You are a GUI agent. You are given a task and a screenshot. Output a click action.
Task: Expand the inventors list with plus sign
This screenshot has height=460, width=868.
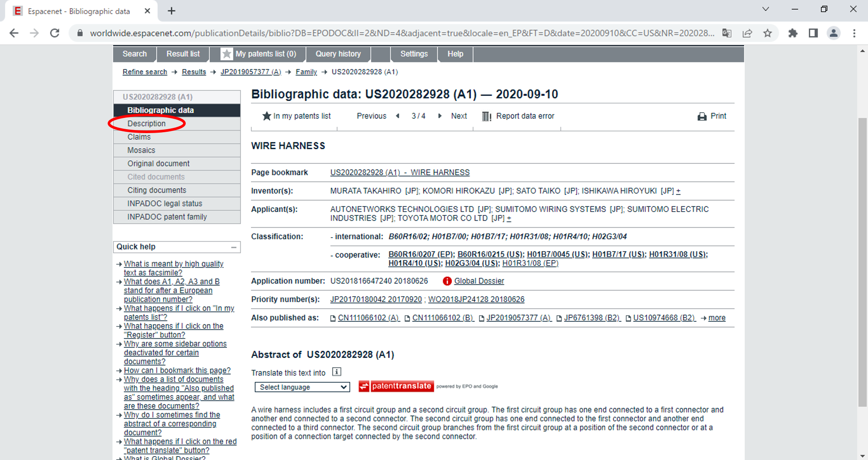tap(678, 191)
